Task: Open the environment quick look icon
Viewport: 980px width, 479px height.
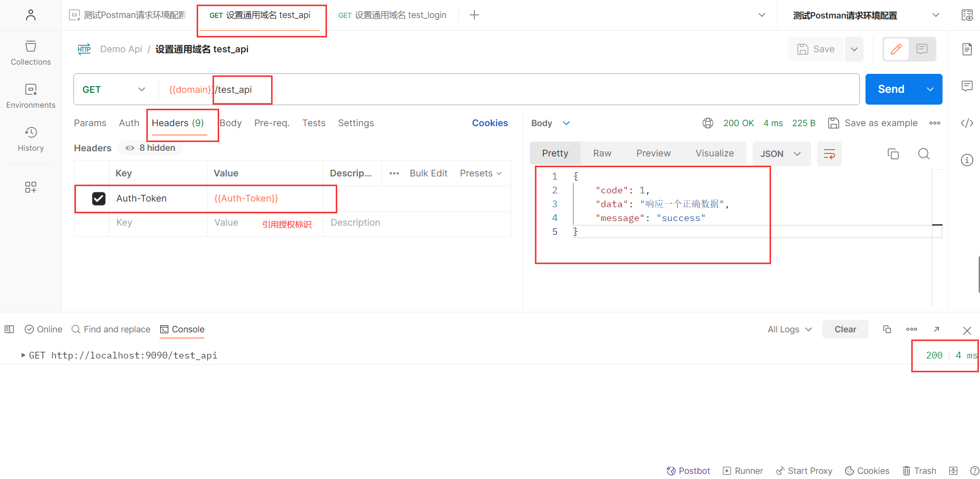Action: tap(967, 15)
